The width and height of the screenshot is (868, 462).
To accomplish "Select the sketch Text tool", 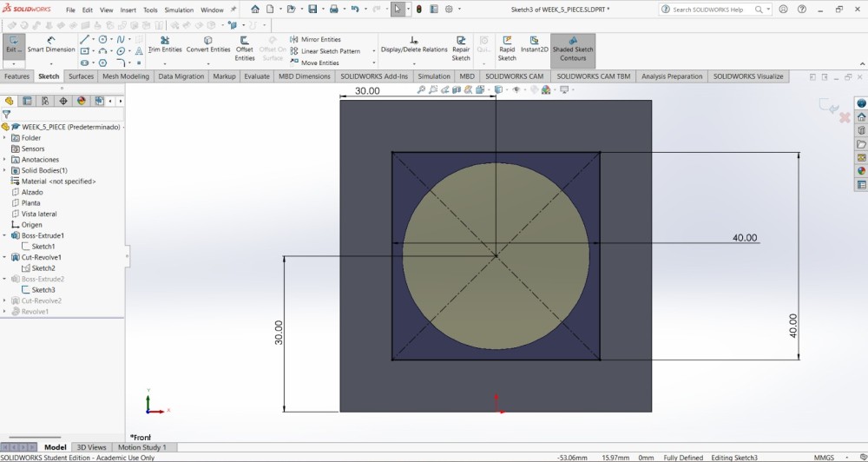I will pyautogui.click(x=138, y=51).
